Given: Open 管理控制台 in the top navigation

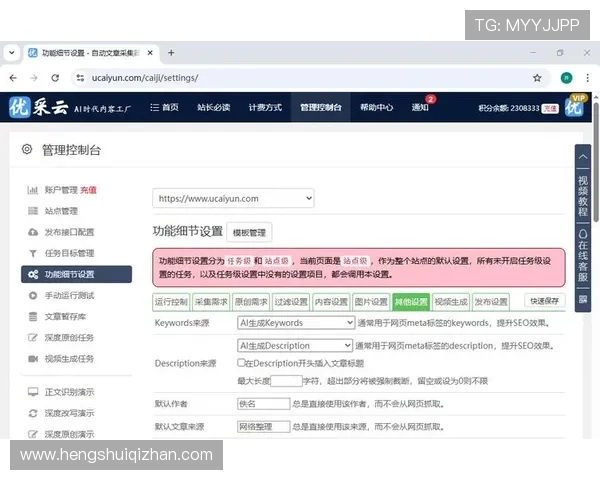Looking at the screenshot, I should tap(321, 107).
